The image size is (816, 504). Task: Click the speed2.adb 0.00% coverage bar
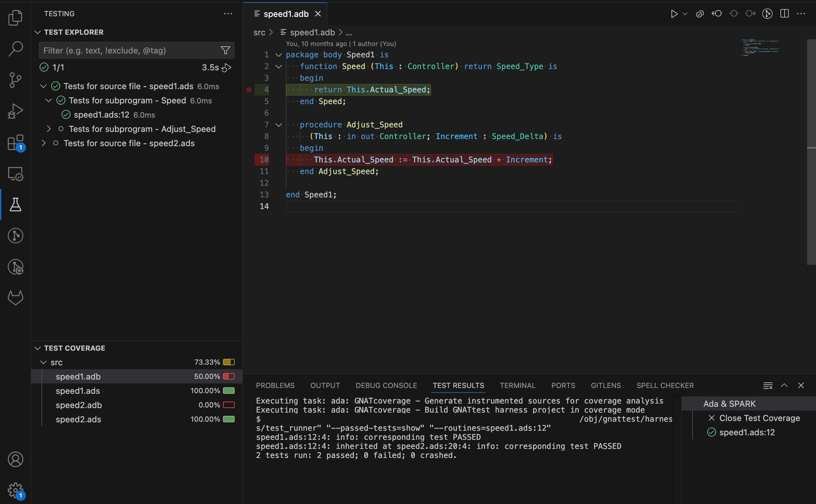(228, 405)
